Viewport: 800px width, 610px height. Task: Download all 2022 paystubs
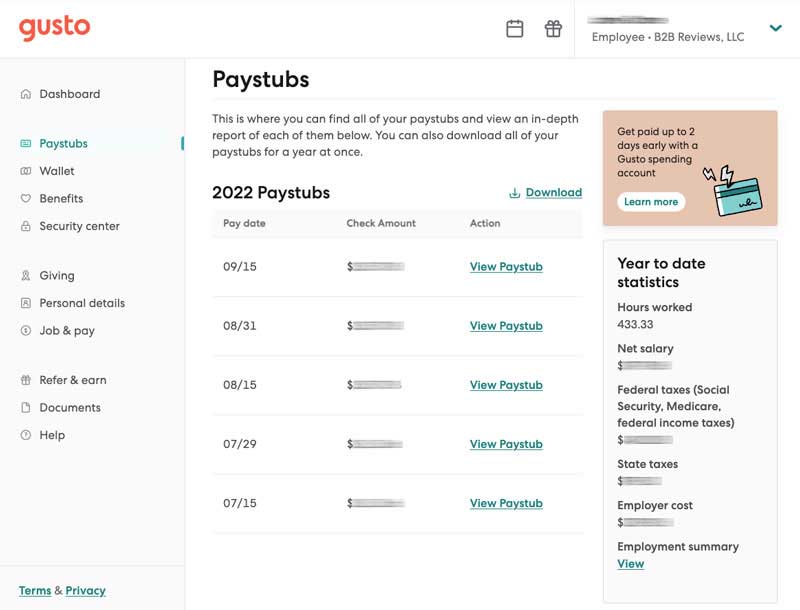(552, 192)
